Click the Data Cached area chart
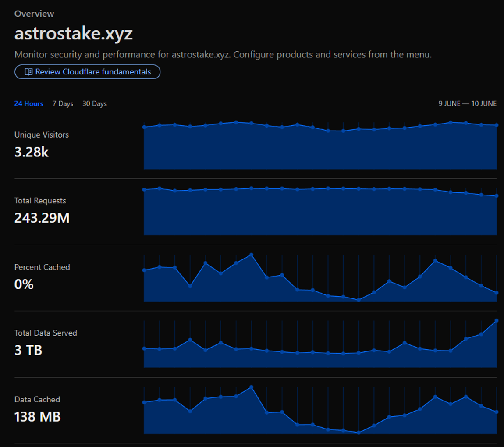Viewport: 504px width, 447px height. click(x=320, y=410)
